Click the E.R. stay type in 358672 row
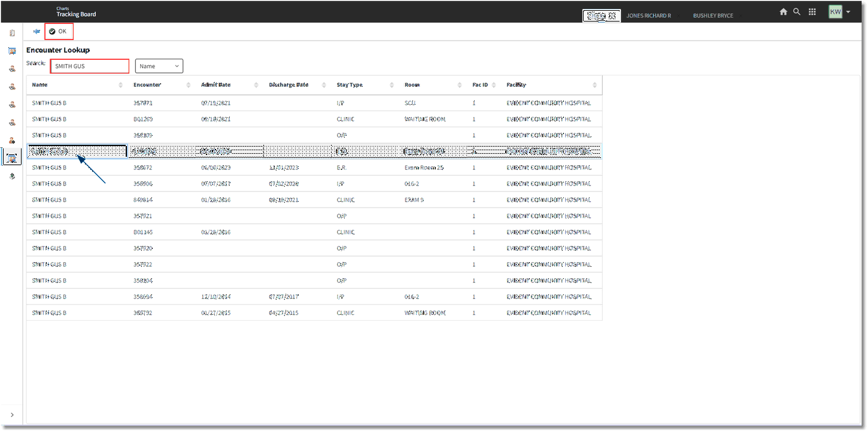The height and width of the screenshot is (432, 868). click(341, 168)
